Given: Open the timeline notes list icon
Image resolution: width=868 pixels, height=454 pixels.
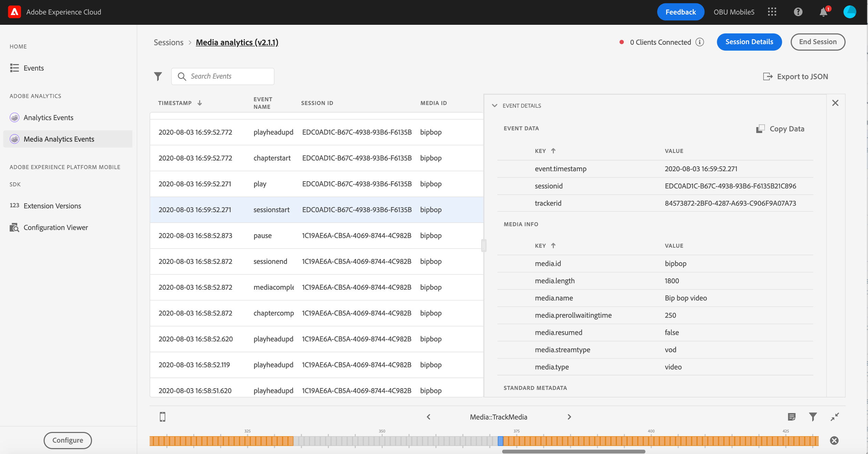Looking at the screenshot, I should pyautogui.click(x=792, y=417).
